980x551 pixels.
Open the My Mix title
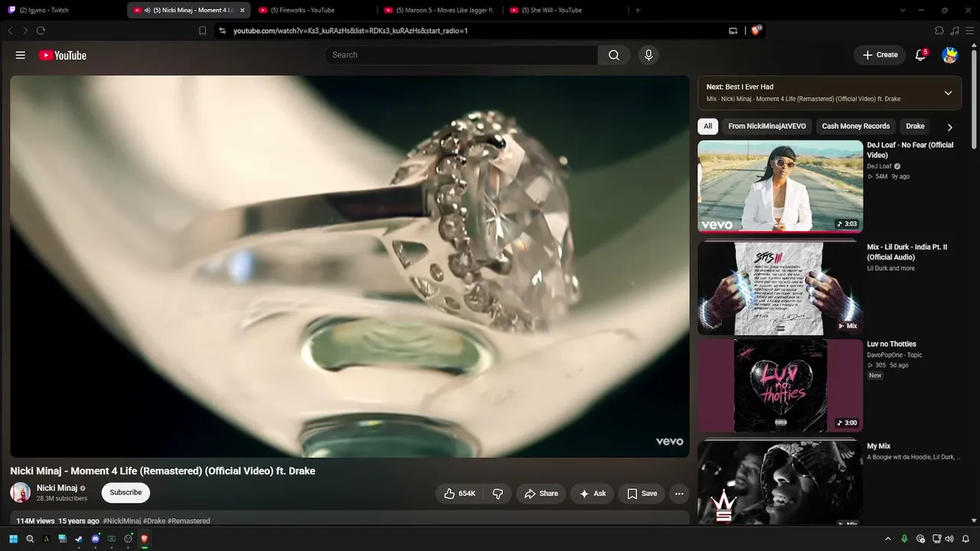pyautogui.click(x=879, y=446)
